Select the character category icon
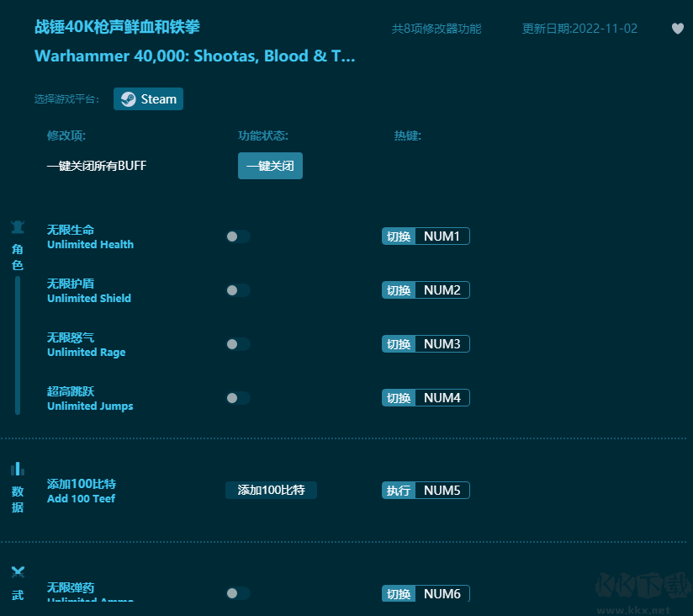693x616 pixels. 18,227
